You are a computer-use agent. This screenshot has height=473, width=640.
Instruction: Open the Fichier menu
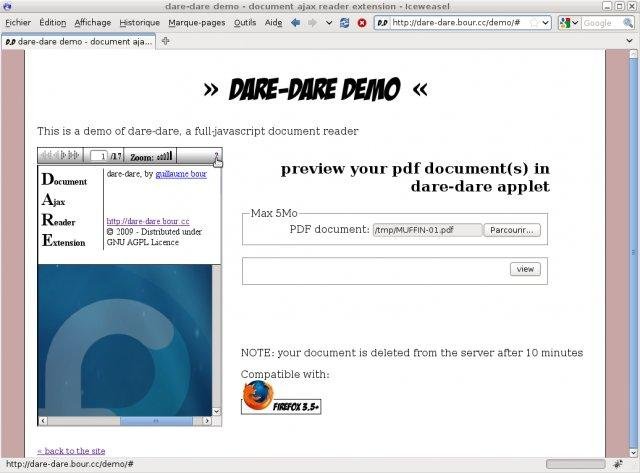coord(18,23)
